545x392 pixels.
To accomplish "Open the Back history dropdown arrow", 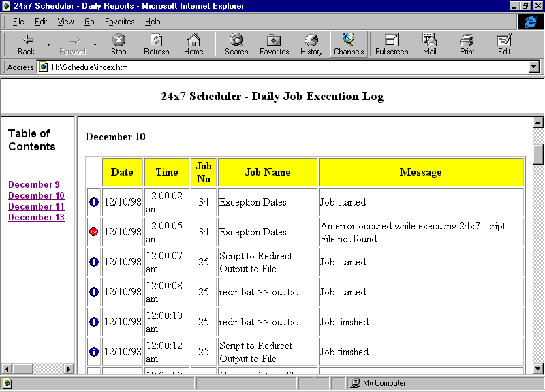I will coord(48,44).
